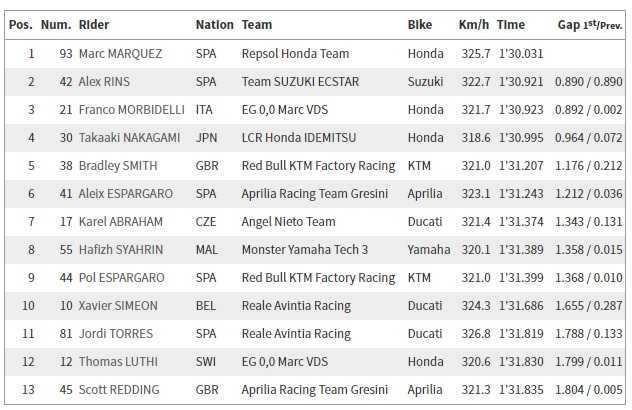
Task: Select Thomas LUTHI row name
Action: 118,362
